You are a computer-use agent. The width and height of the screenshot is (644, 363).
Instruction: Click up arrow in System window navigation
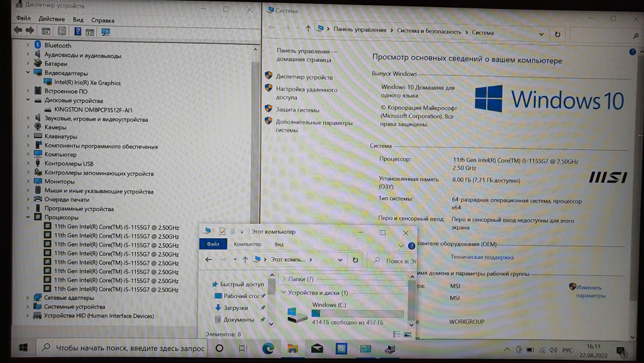click(x=308, y=28)
